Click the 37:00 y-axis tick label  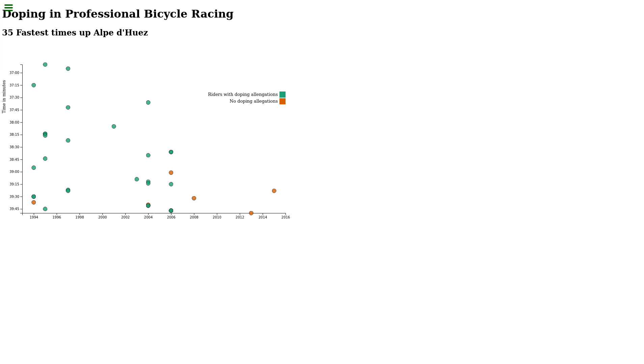15,73
